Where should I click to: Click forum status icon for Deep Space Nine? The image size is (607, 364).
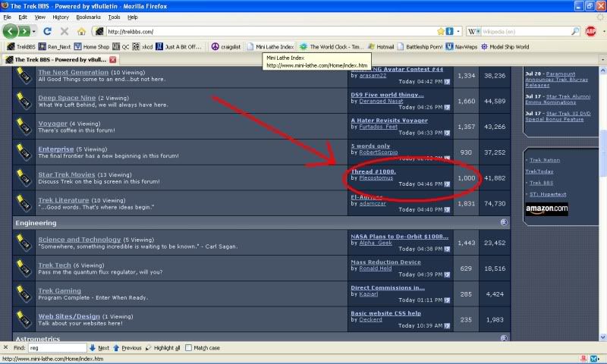pyautogui.click(x=24, y=101)
